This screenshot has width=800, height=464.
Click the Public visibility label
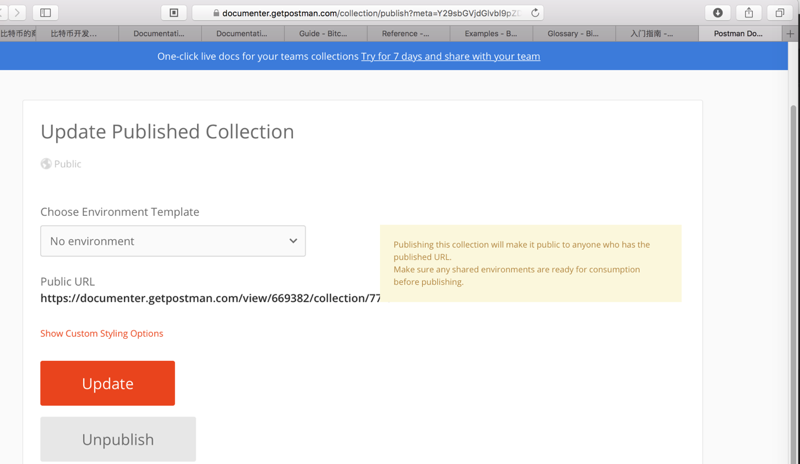click(x=67, y=164)
